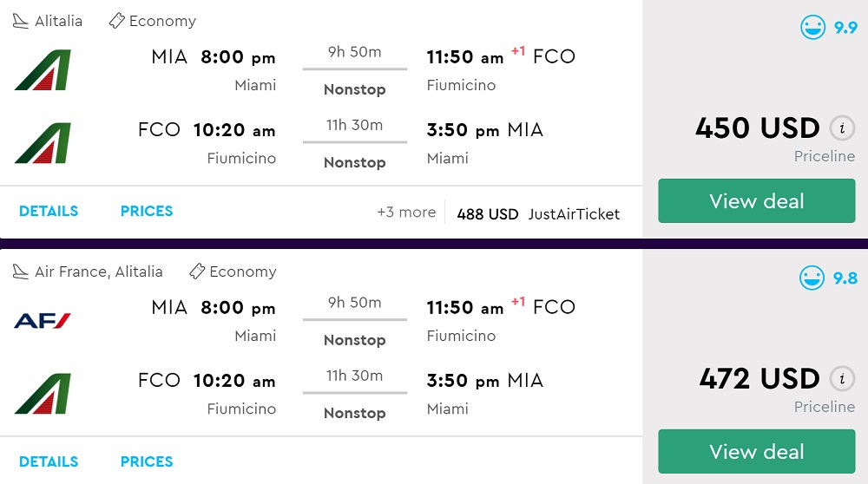
Task: Click the airplane seat icon beside Air France, Alitalia
Action: point(21,271)
